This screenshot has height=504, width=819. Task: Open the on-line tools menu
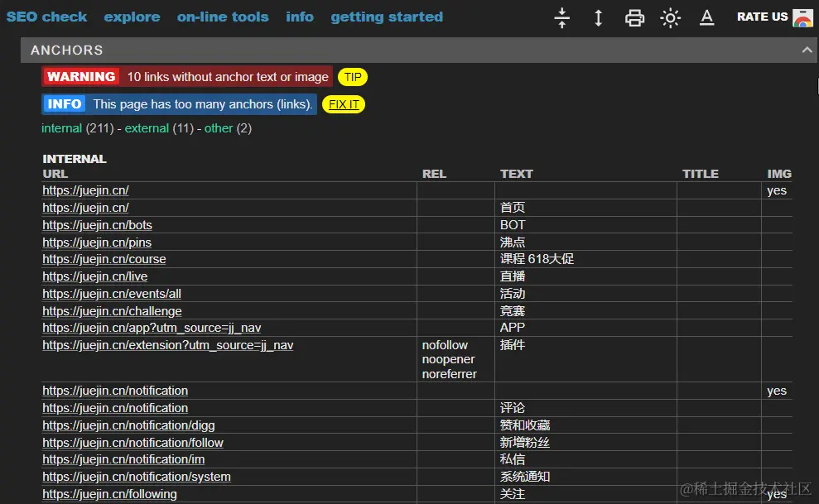[x=223, y=17]
